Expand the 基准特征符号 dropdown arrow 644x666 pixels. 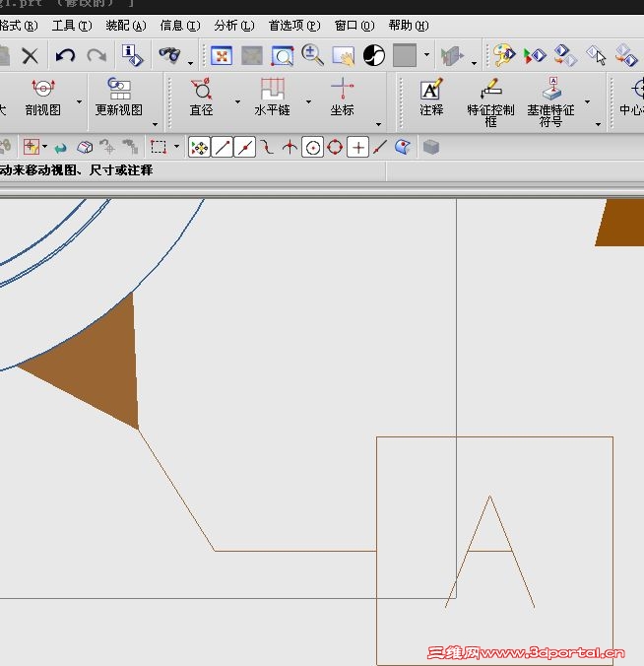(x=588, y=101)
